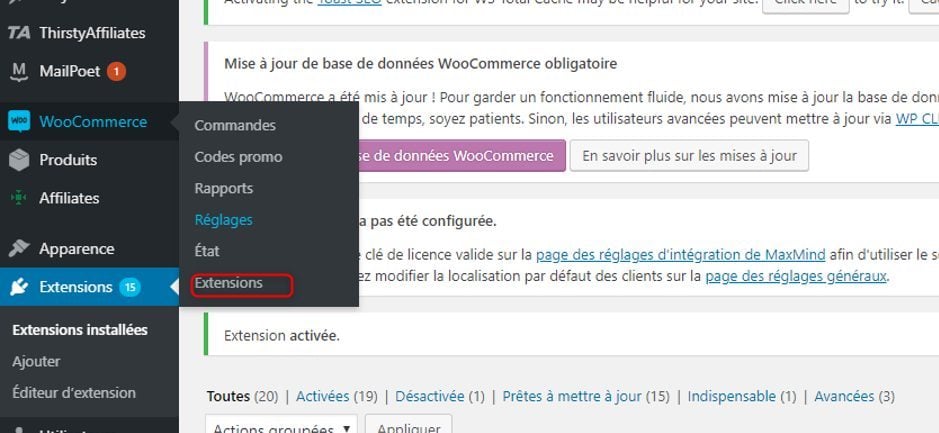Open MaxMind integration settings page link

[680, 255]
